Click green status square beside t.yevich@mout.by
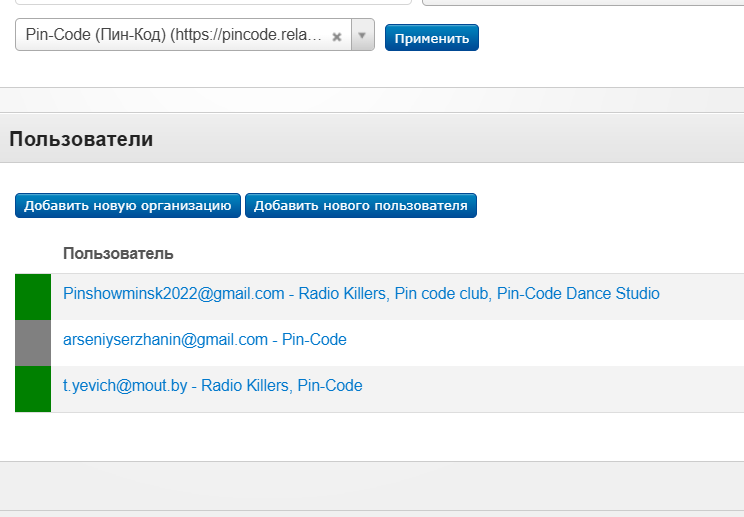Screen dimensions: 744x517 coord(33,389)
